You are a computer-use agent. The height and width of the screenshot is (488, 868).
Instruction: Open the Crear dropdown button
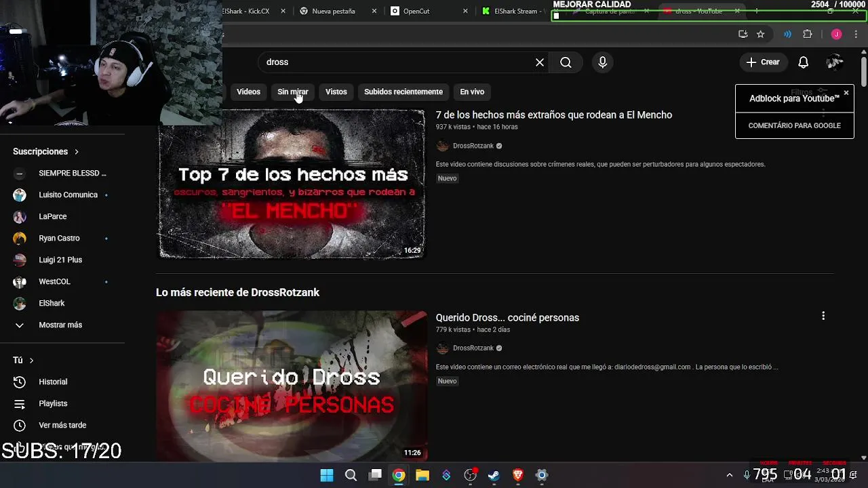pos(764,62)
